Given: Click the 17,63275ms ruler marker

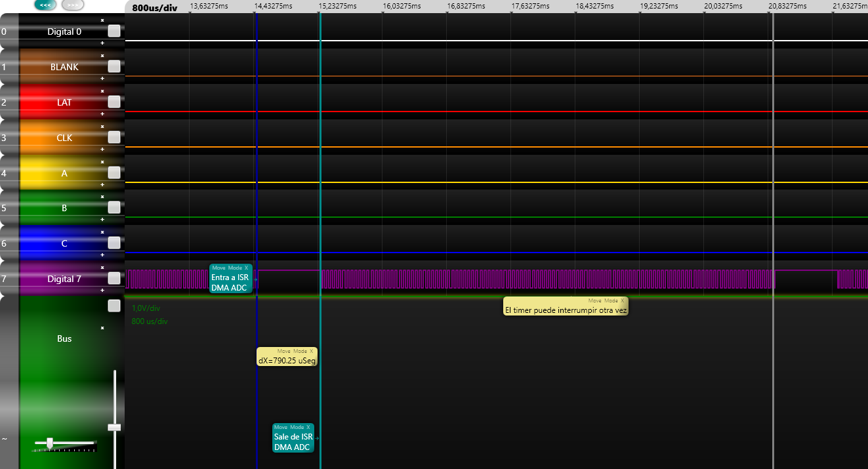Looking at the screenshot, I should point(530,6).
